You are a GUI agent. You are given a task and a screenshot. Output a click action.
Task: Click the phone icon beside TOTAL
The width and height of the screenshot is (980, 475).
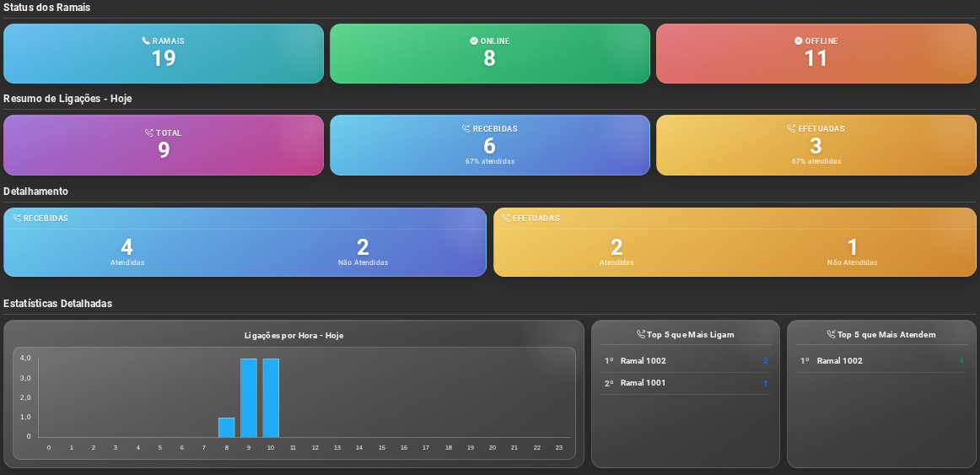tap(148, 133)
